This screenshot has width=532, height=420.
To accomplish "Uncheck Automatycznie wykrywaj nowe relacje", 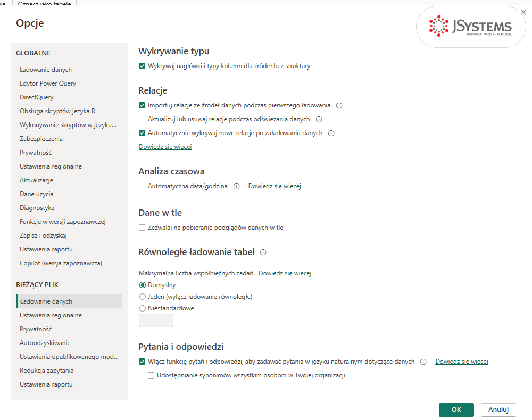I will (x=142, y=133).
